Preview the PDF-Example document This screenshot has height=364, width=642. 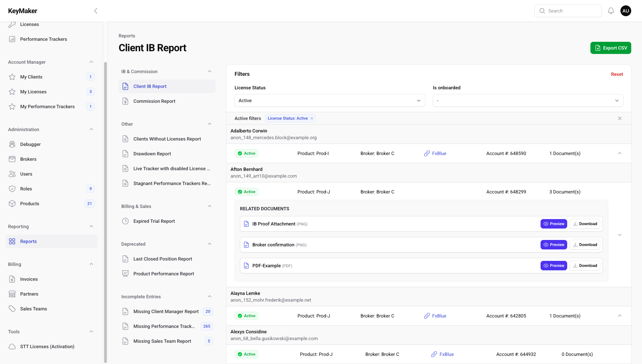(x=554, y=266)
